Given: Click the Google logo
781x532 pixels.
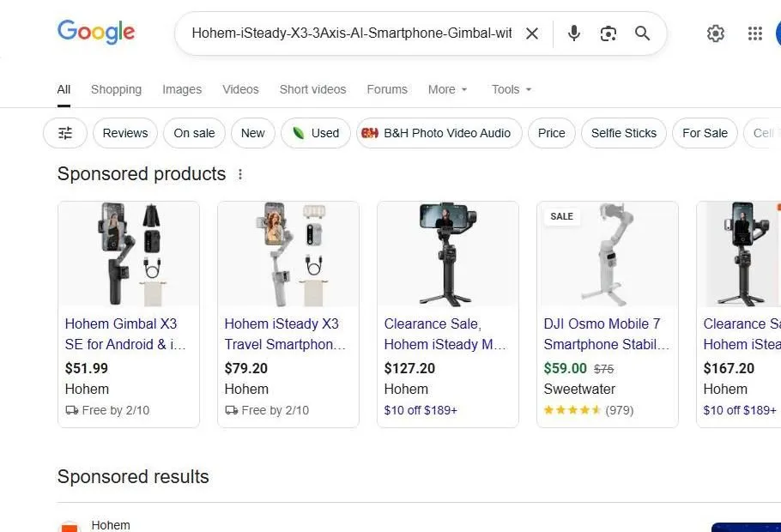Looking at the screenshot, I should tap(95, 33).
